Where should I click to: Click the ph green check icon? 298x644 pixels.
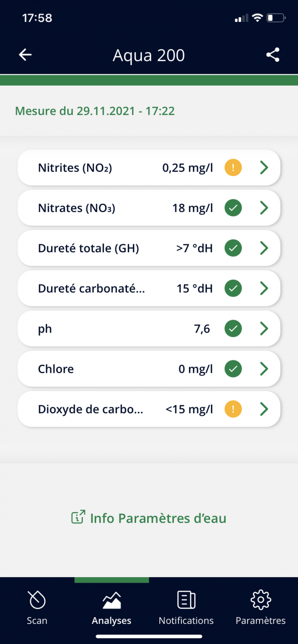click(233, 328)
